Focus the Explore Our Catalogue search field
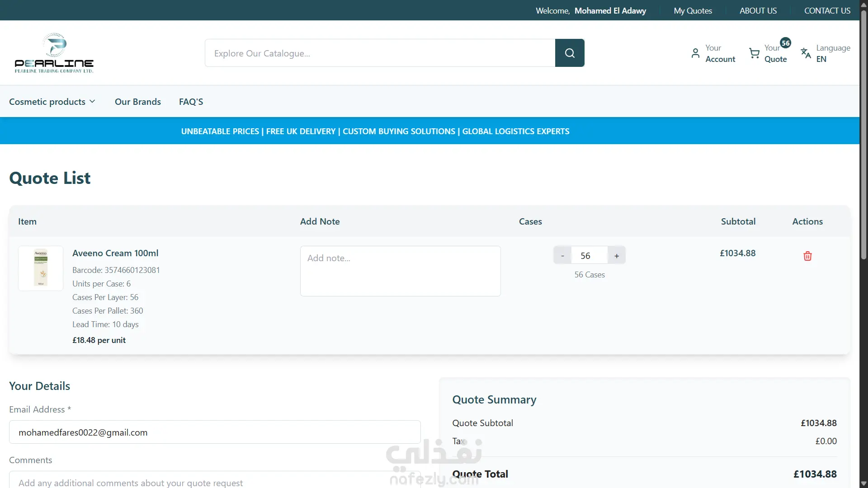Image resolution: width=868 pixels, height=488 pixels. point(380,53)
